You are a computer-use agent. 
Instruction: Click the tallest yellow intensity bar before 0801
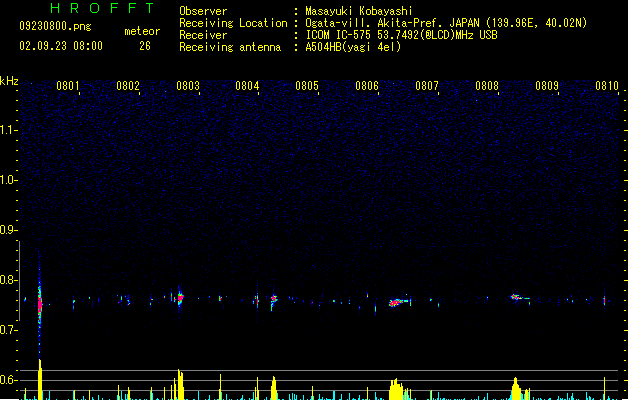[x=40, y=379]
